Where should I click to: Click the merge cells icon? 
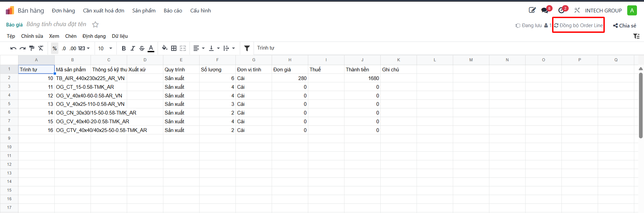coord(183,48)
